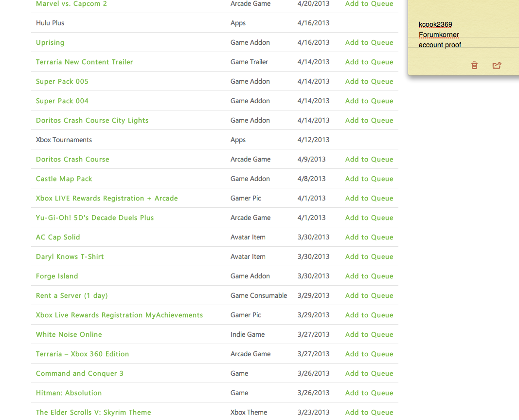Add Command and Conquer 3 to queue
519x420 pixels.
(369, 374)
